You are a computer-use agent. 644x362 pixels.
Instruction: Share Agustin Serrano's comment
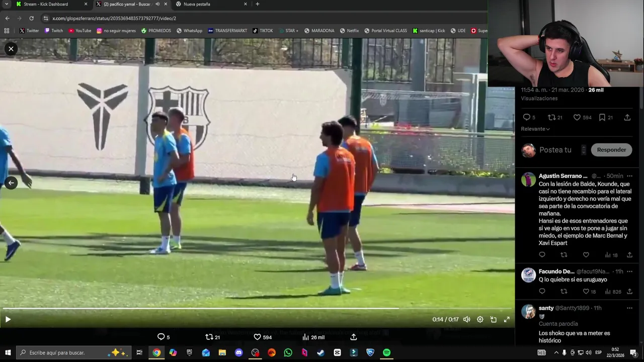pos(629,255)
